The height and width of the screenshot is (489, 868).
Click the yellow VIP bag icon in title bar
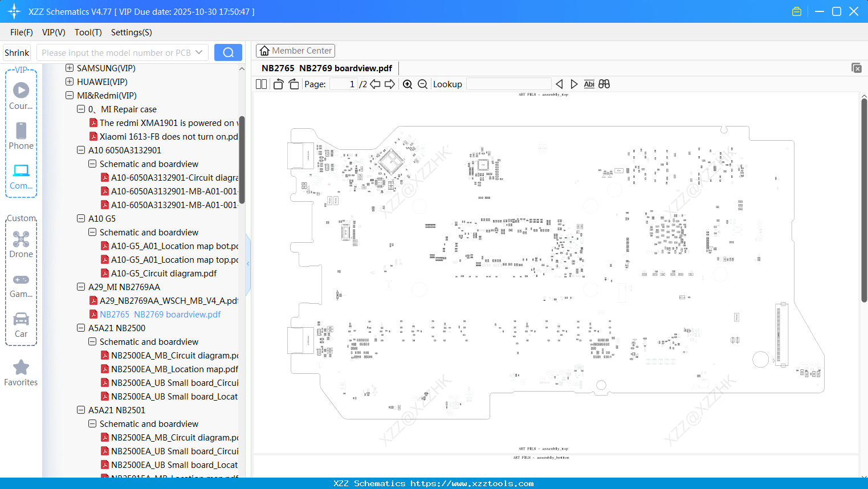pyautogui.click(x=797, y=11)
